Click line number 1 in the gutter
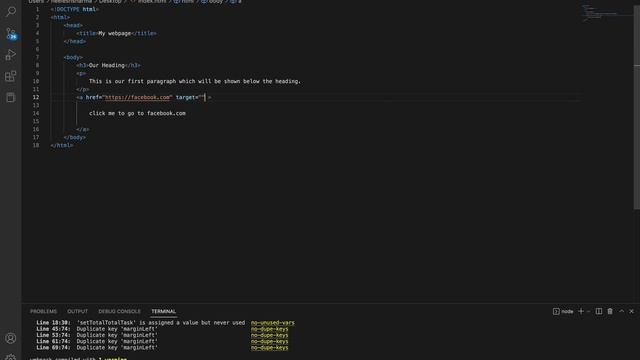The image size is (640, 360). [37, 9]
